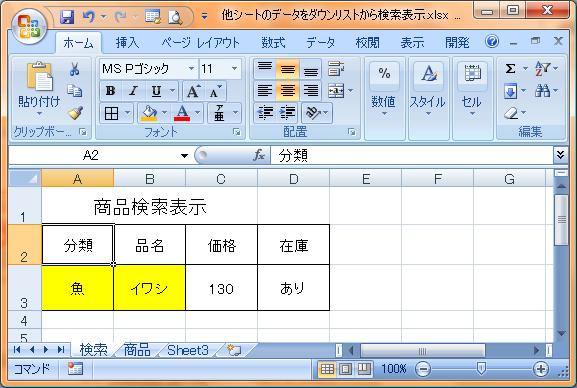Select the cell containing イワシ
The image size is (577, 388).
coord(149,288)
